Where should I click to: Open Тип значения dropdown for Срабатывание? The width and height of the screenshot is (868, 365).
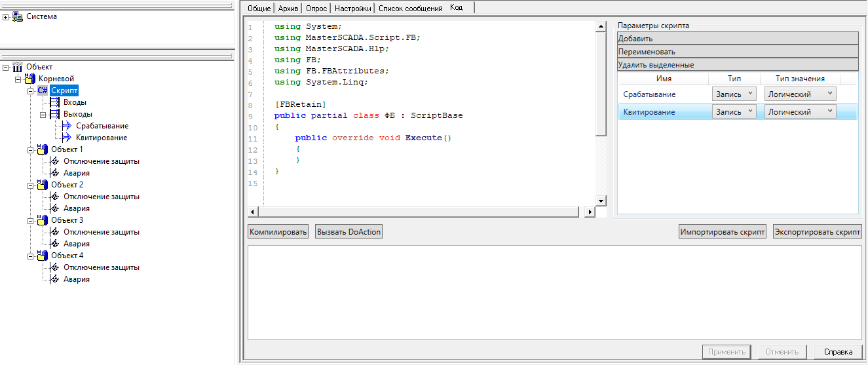pyautogui.click(x=801, y=94)
